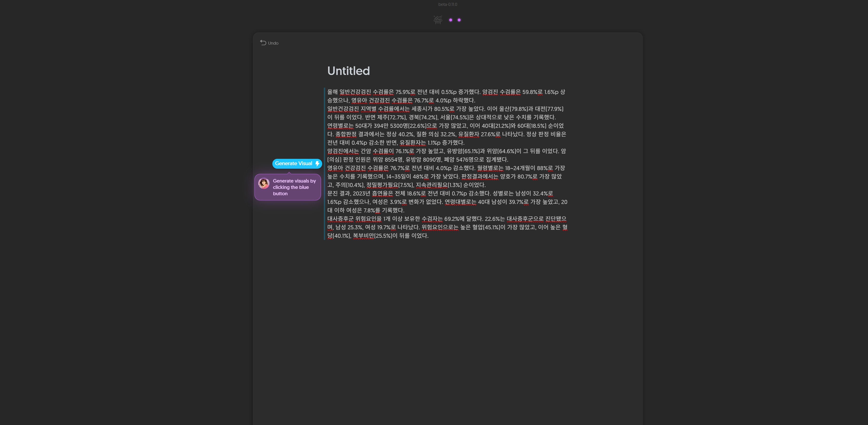Click the second purple dot indicator
Screen dimensions: 868x425
click(459, 20)
